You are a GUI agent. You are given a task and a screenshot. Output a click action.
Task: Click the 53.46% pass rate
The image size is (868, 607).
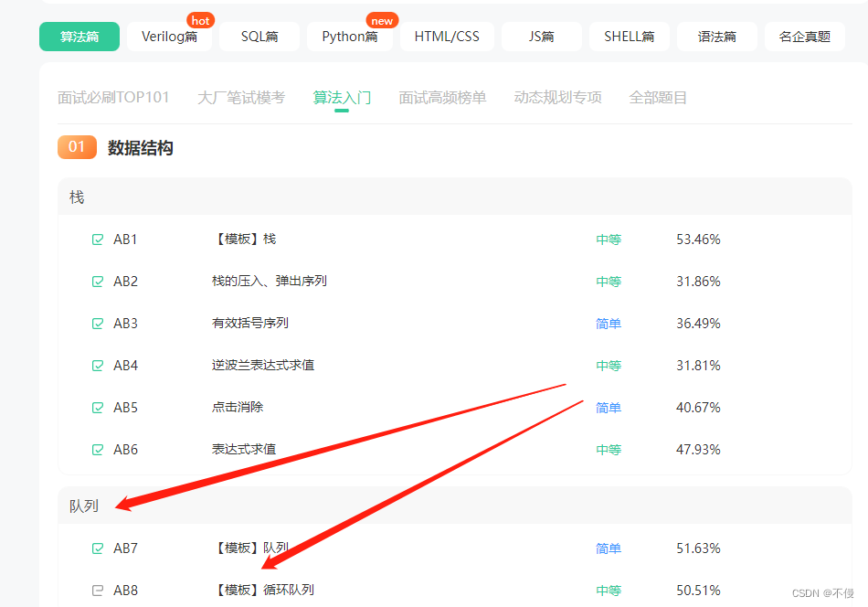tap(698, 240)
